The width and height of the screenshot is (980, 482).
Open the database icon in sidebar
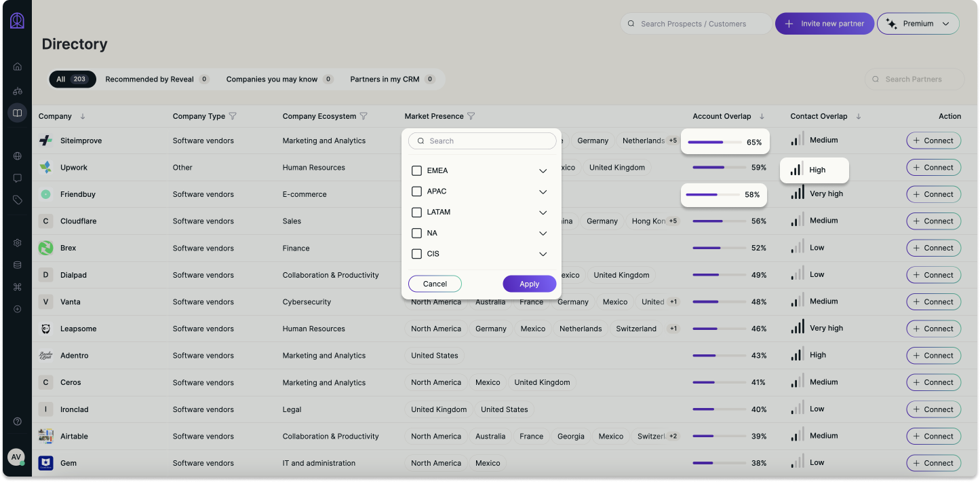(18, 265)
